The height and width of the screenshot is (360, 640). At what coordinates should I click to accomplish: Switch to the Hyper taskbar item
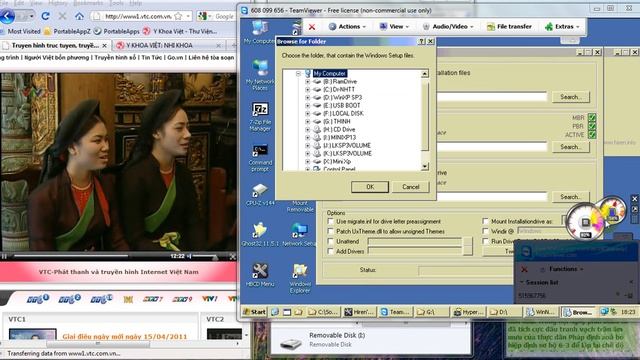[x=469, y=312]
